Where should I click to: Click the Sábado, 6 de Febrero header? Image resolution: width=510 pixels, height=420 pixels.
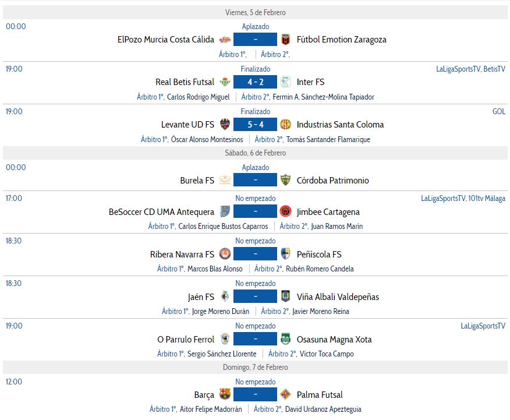(255, 153)
